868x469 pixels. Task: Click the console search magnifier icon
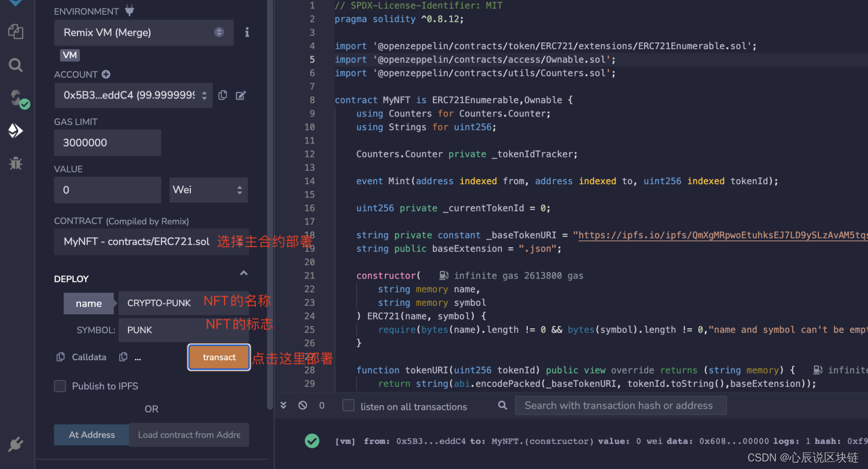point(502,406)
